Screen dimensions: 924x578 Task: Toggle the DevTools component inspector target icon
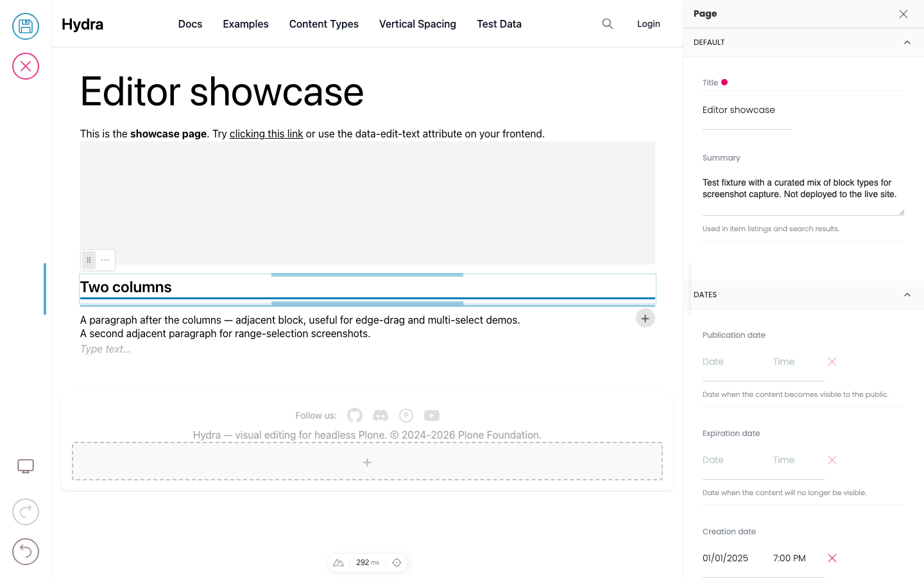pos(397,563)
